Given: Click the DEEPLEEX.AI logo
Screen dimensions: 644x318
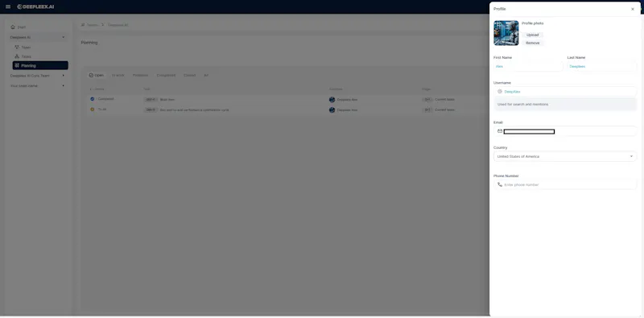Looking at the screenshot, I should click(x=35, y=6).
